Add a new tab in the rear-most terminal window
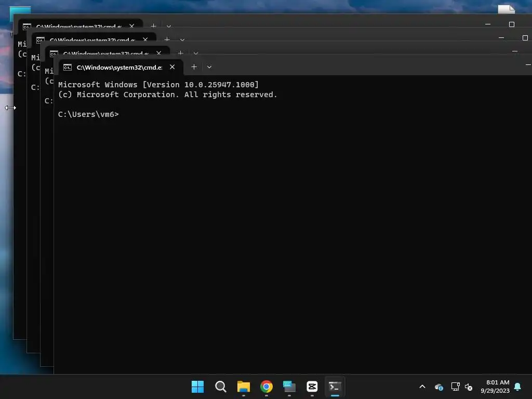Image resolution: width=532 pixels, height=399 pixels. (153, 26)
